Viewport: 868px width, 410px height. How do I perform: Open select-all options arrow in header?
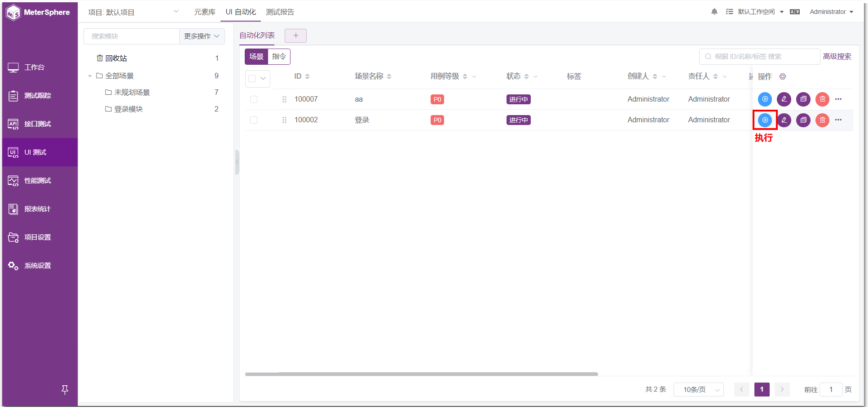(263, 79)
